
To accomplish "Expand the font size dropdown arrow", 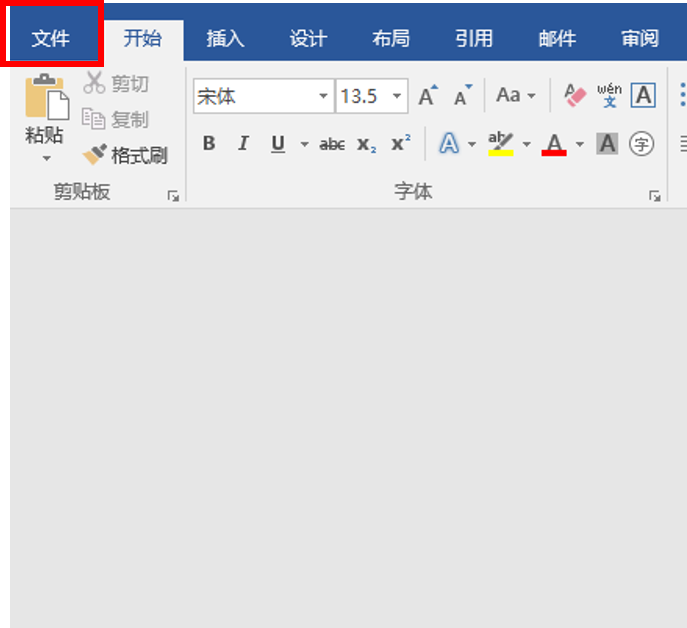I will tap(397, 96).
